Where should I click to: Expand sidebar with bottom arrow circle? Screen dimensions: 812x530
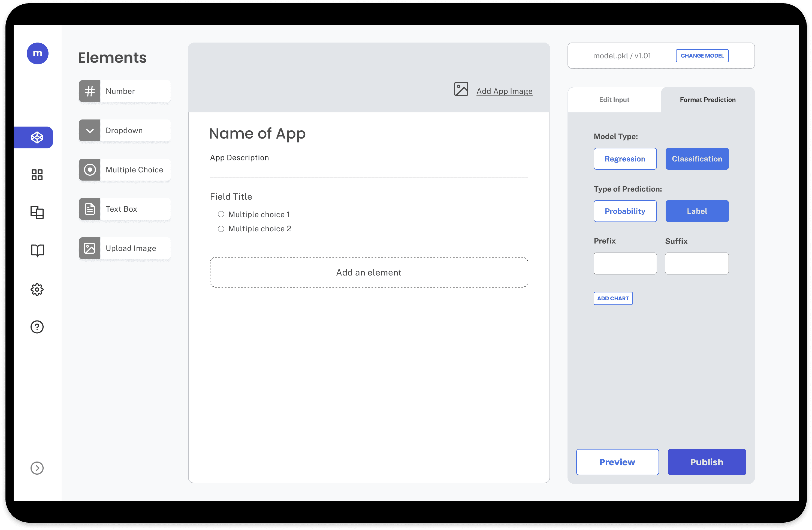[x=37, y=468]
